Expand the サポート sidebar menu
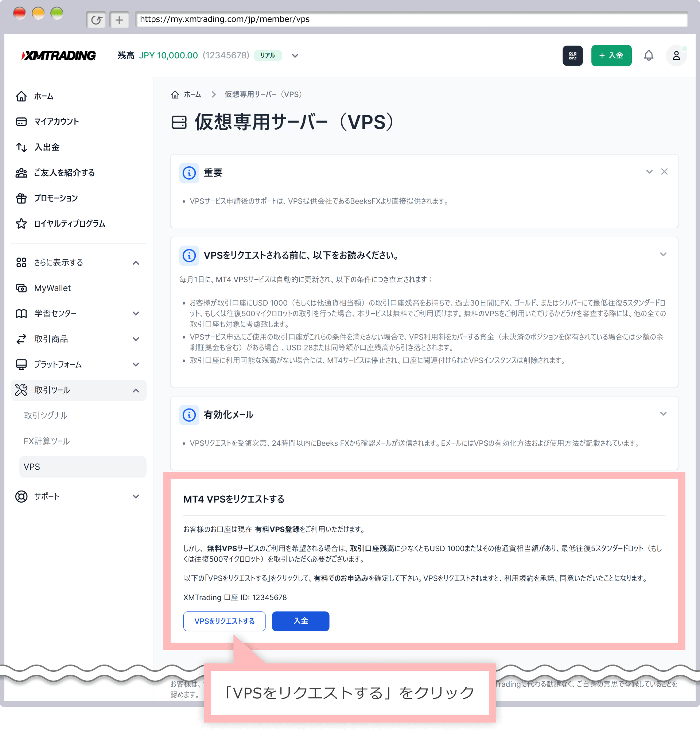 tap(136, 496)
